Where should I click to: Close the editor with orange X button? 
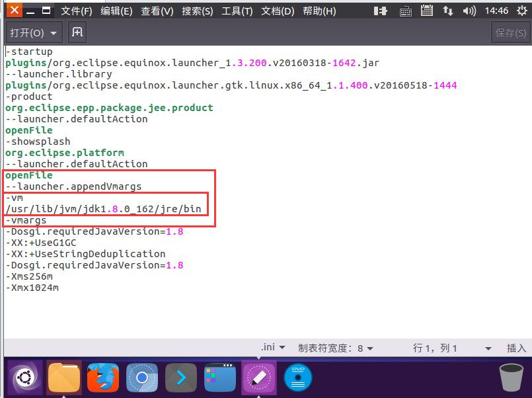point(15,10)
